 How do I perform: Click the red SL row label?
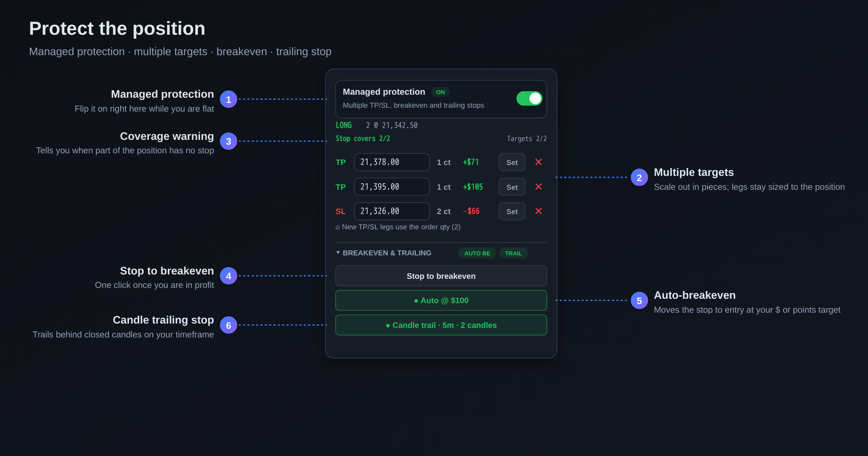(341, 211)
